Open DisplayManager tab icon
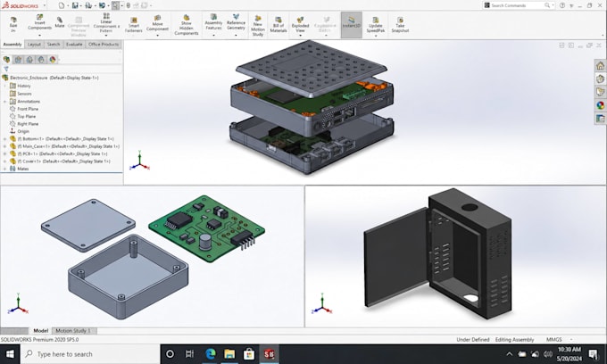The width and height of the screenshot is (607, 364). pos(53,59)
